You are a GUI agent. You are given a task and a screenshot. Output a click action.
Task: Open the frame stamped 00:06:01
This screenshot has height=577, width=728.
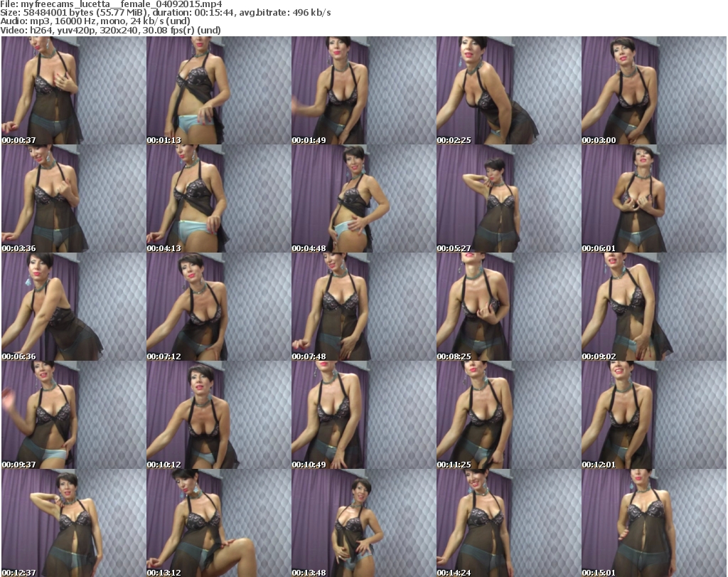pyautogui.click(x=654, y=198)
